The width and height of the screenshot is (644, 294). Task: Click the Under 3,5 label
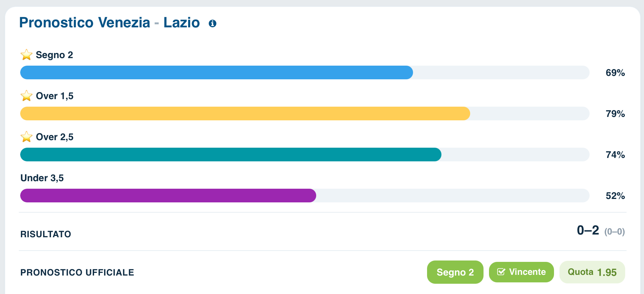coord(42,178)
